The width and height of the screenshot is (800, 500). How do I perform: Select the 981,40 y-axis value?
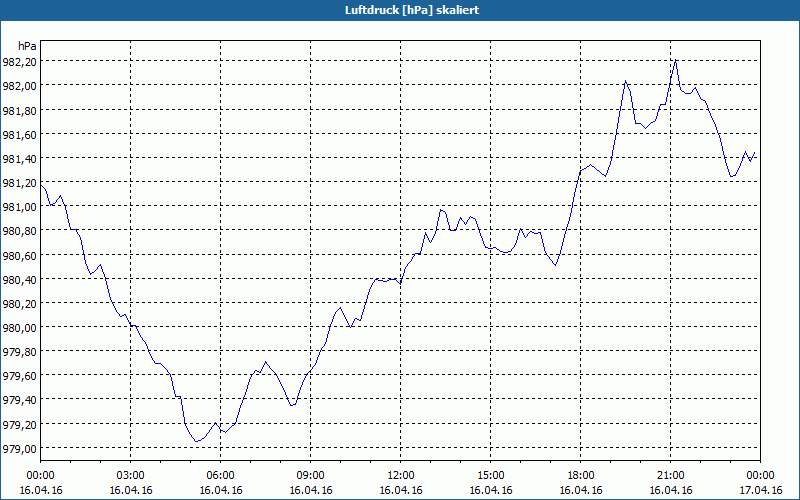click(20, 158)
